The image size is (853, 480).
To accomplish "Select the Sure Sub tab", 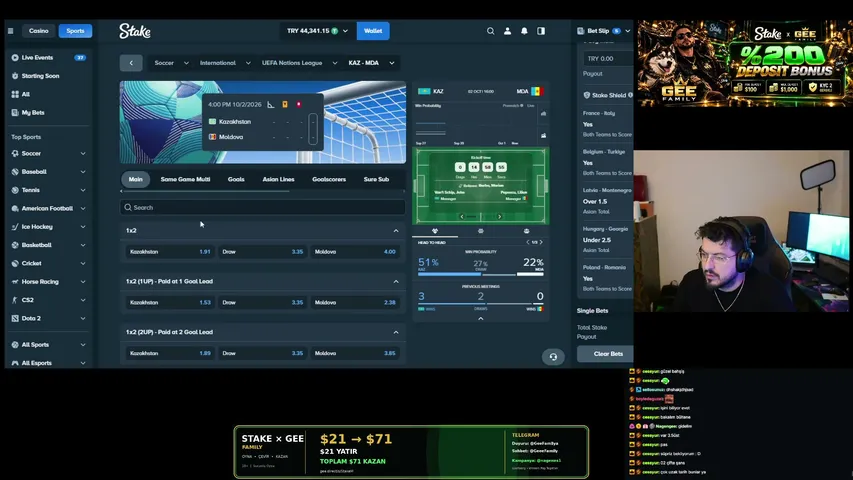I will point(376,179).
